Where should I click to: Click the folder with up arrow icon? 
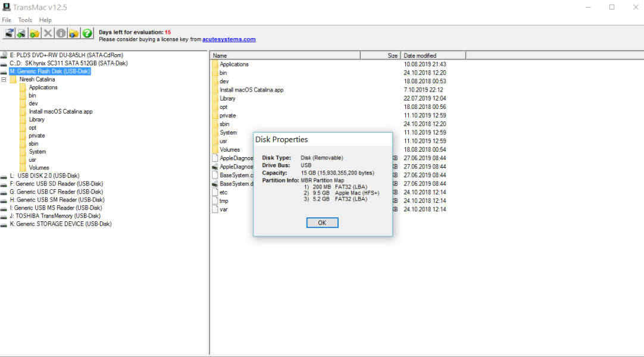74,33
